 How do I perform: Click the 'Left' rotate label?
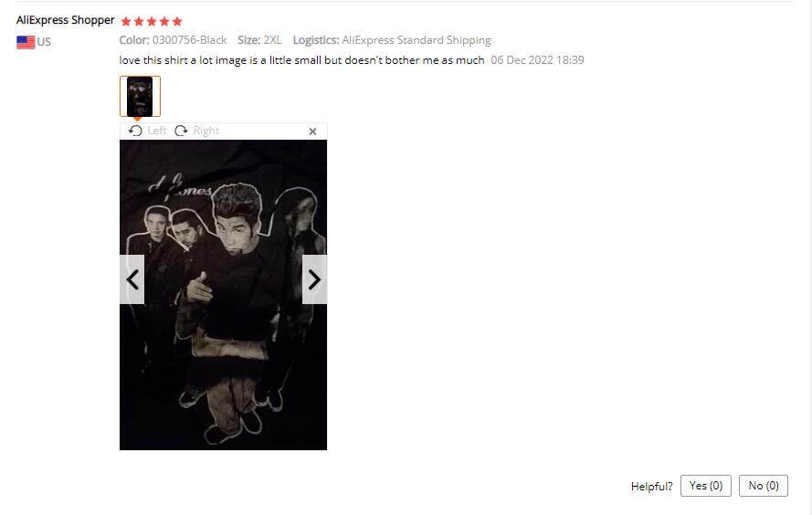(x=157, y=131)
